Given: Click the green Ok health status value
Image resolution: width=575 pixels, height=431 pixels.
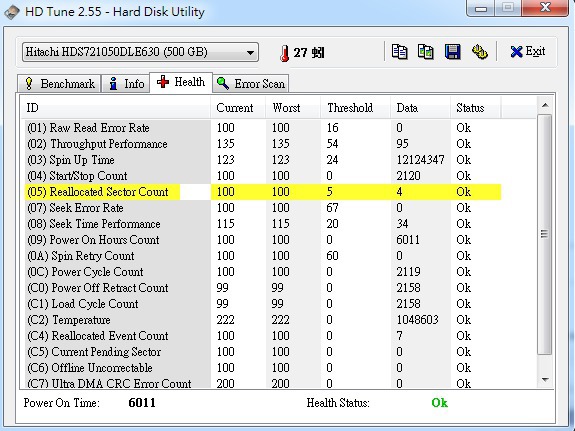Looking at the screenshot, I should (x=439, y=403).
